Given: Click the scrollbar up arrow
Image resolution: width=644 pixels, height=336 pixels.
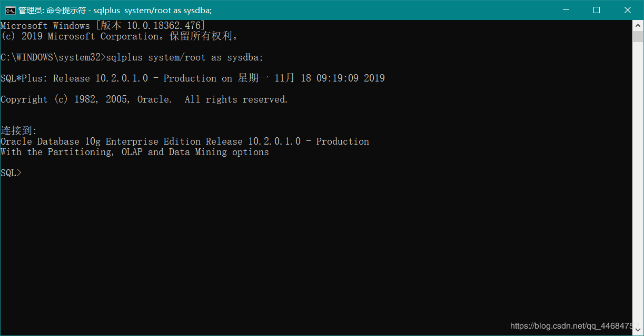Looking at the screenshot, I should point(638,25).
